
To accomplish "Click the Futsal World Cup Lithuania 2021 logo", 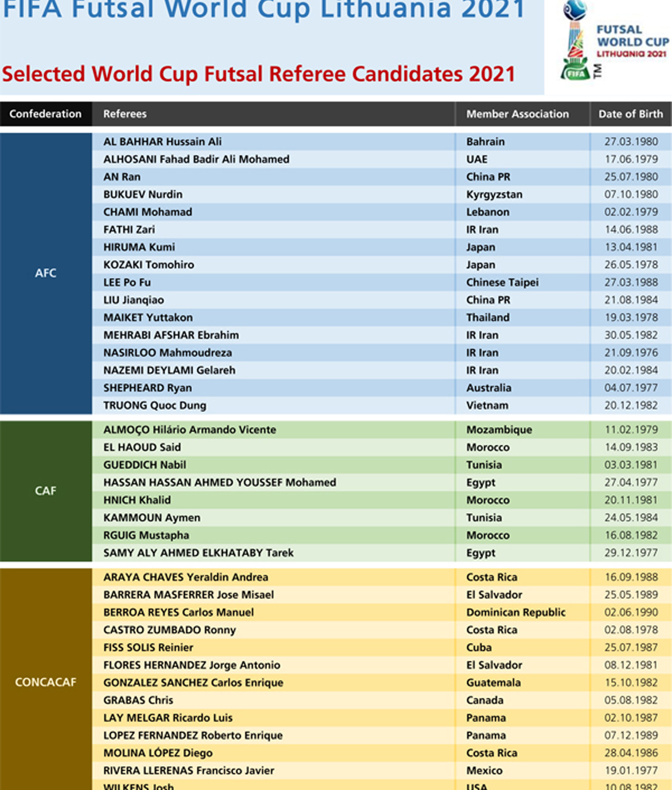I will pos(614,40).
